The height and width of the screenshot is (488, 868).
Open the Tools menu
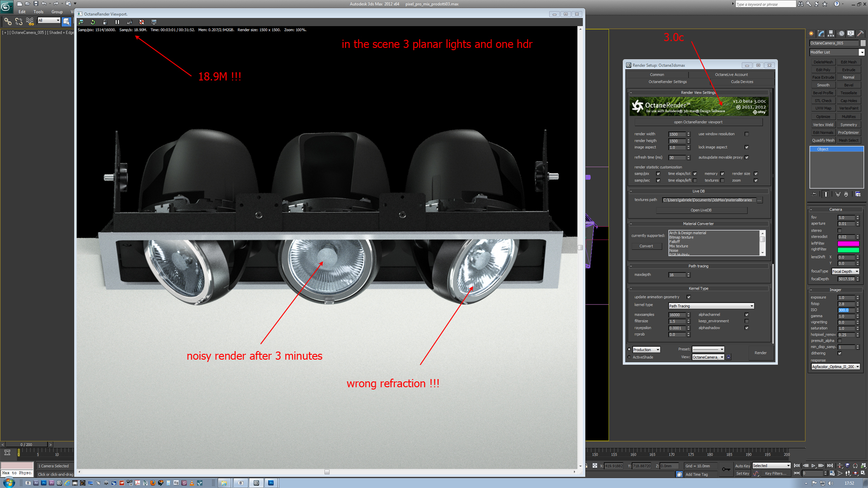(38, 12)
